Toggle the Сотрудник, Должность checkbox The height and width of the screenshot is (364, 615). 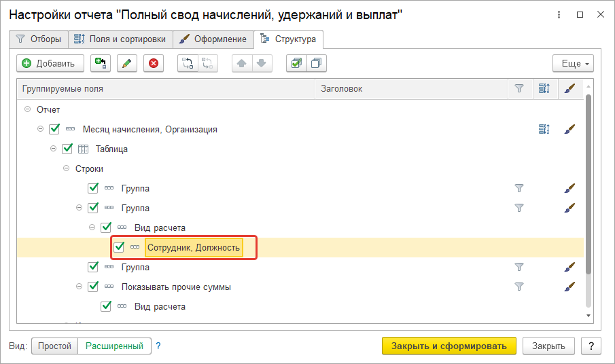tap(120, 247)
